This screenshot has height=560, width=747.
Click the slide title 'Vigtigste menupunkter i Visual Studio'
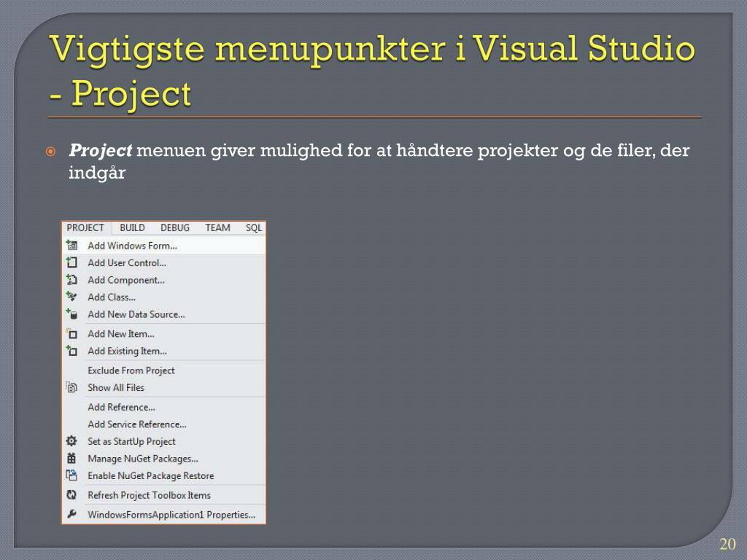coord(372,50)
